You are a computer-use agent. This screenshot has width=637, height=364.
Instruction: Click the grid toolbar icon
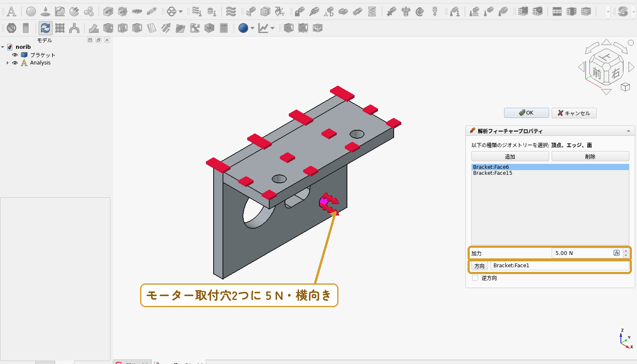(x=60, y=28)
